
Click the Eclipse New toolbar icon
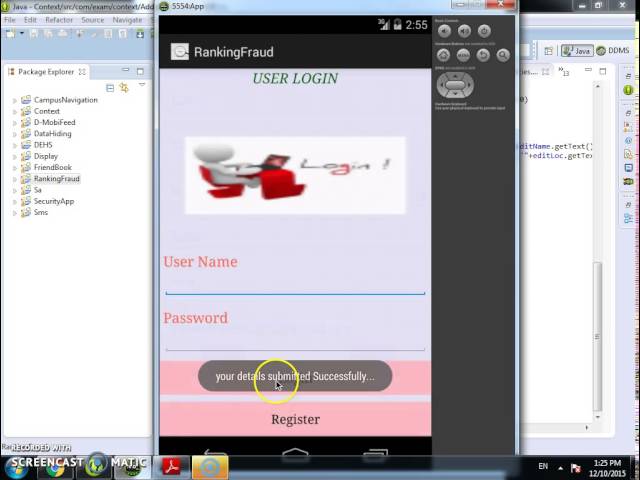pos(10,34)
